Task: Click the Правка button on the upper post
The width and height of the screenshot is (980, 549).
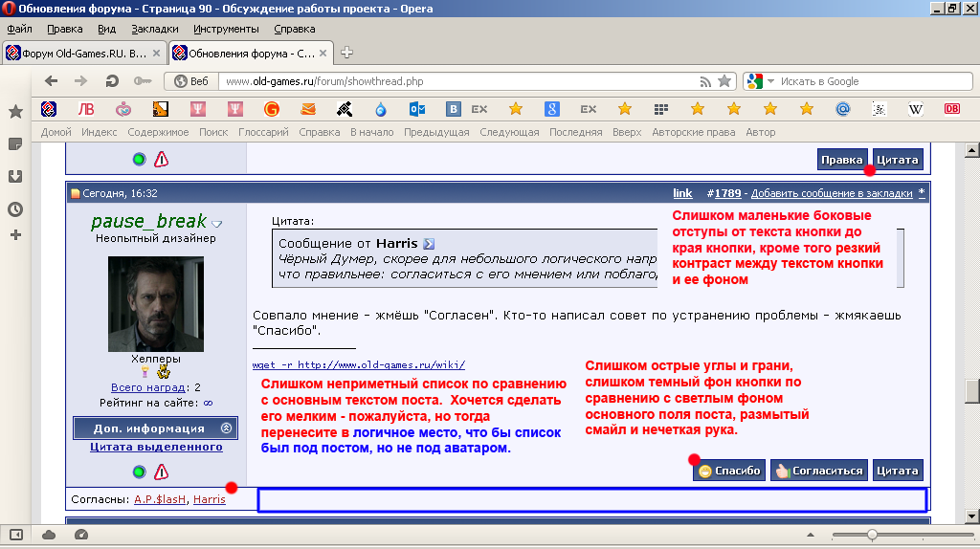Action: click(x=842, y=160)
